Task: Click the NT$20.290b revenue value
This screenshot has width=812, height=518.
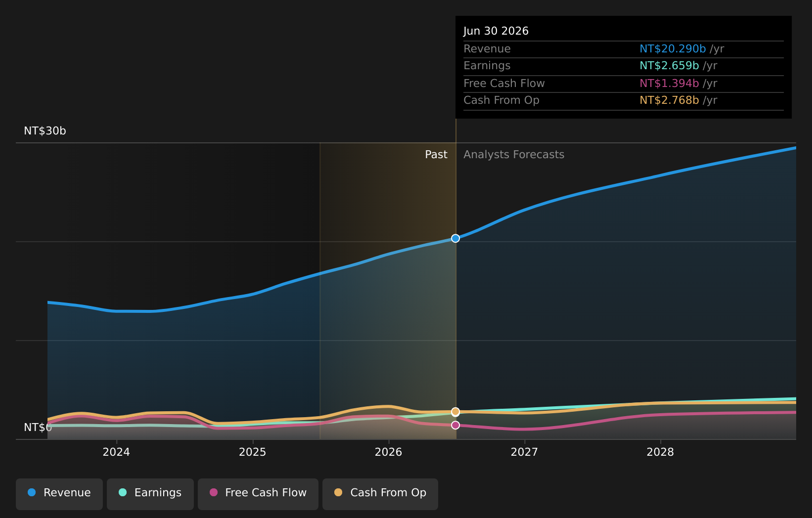Action: click(673, 49)
